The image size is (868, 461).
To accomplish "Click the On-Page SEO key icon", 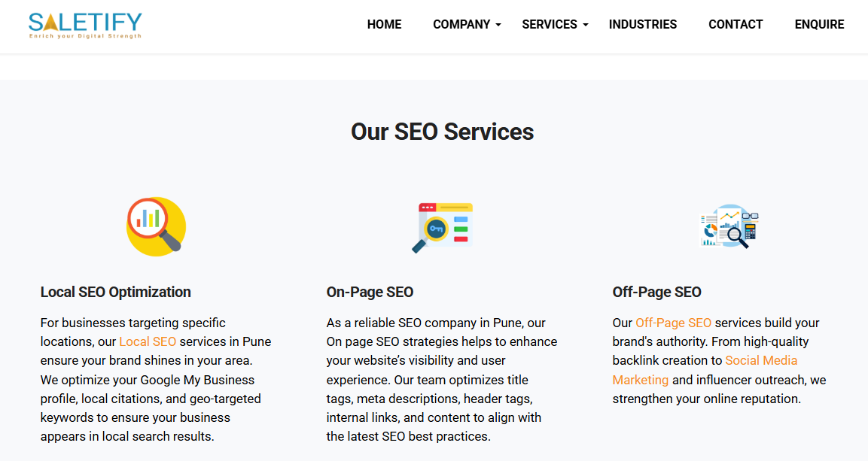I will tap(442, 226).
